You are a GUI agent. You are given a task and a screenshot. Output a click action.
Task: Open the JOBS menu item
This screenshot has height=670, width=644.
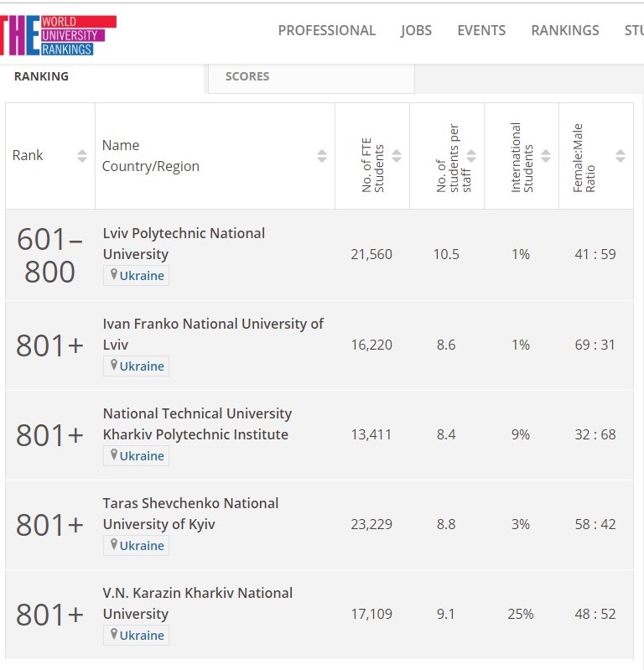point(416,31)
